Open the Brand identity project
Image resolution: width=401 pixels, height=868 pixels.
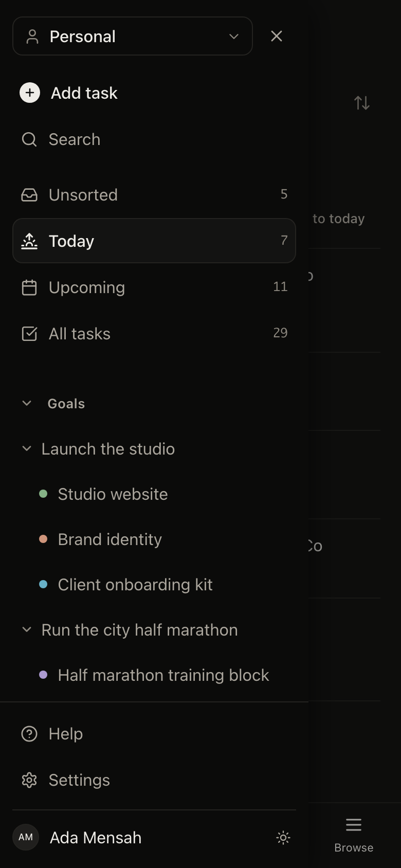coord(110,539)
